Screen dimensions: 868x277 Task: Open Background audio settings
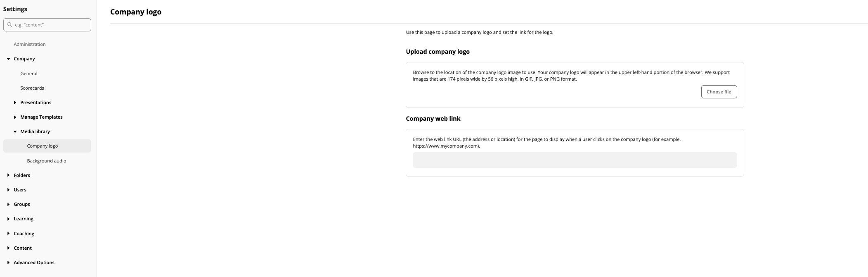click(46, 161)
